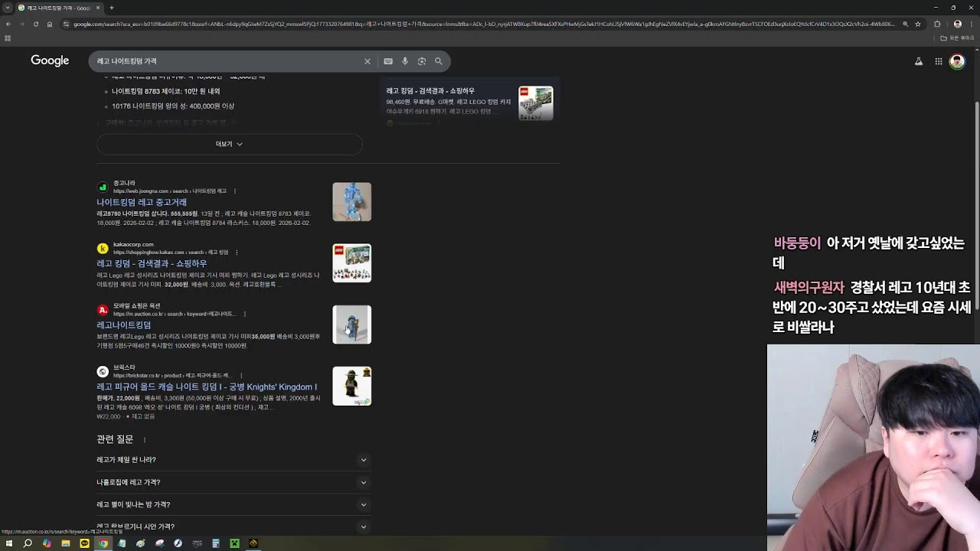Open a new Chrome tab

tap(112, 8)
